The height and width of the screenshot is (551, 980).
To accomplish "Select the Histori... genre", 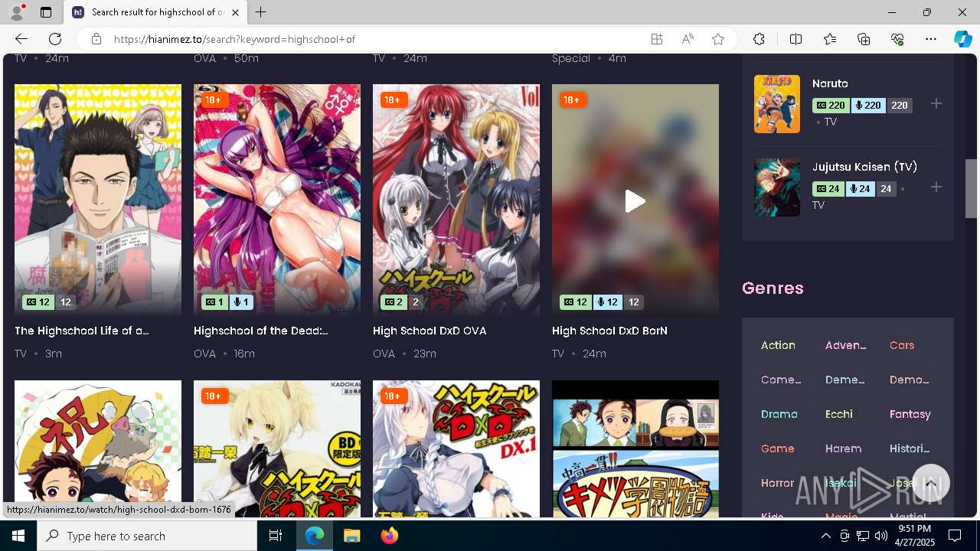I will [x=910, y=448].
